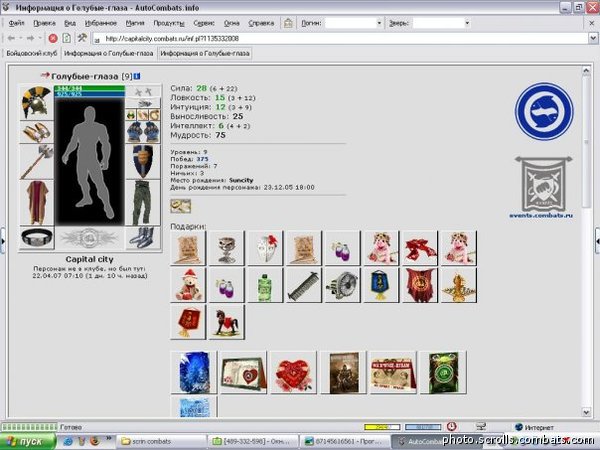Open the Файл menu
This screenshot has height=450, width=600.
pos(16,23)
